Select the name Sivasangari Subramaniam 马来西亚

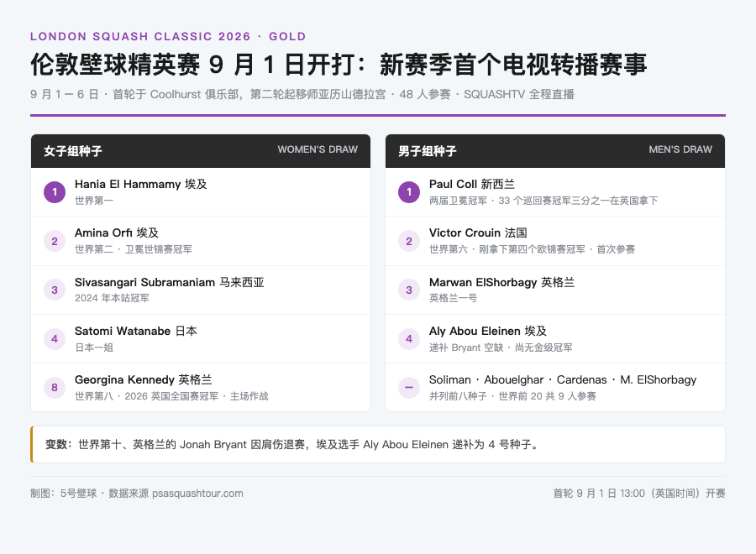(x=169, y=282)
